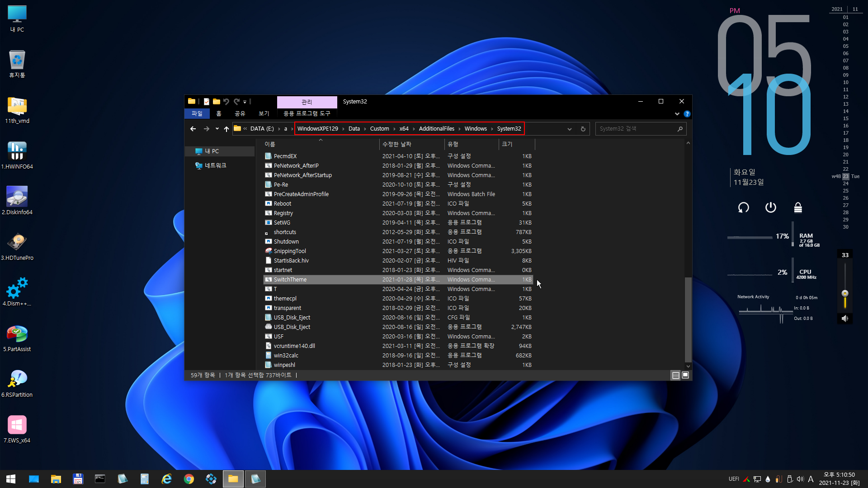Open Google Chrome from the taskbar
This screenshot has width=868, height=488.
(x=189, y=479)
